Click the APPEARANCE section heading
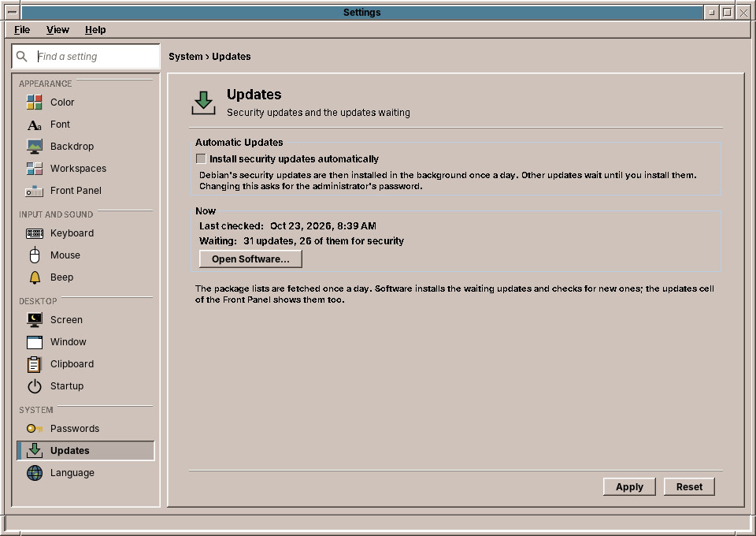The height and width of the screenshot is (536, 756). pos(46,84)
